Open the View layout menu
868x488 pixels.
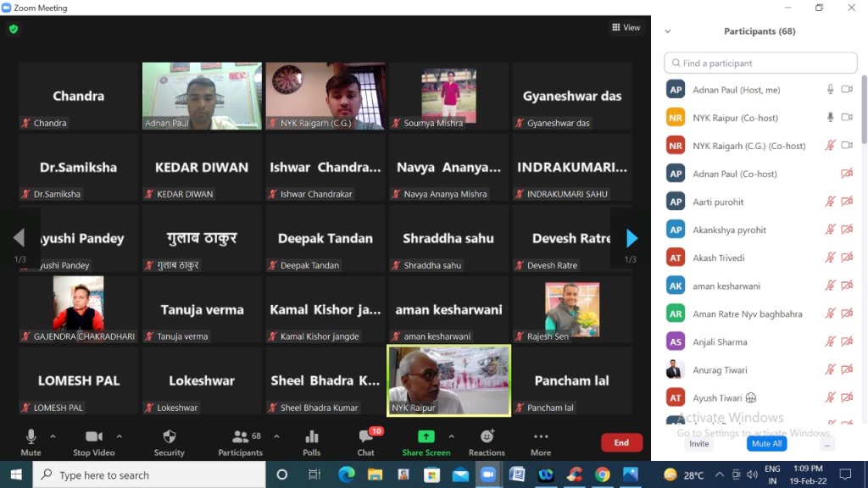click(626, 28)
